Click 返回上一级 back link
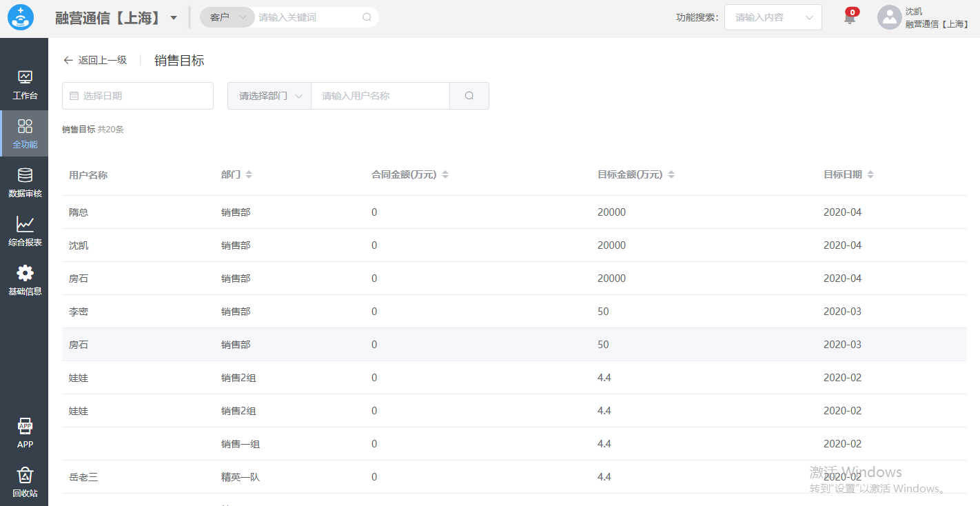Screen dimensions: 980x506 point(95,60)
